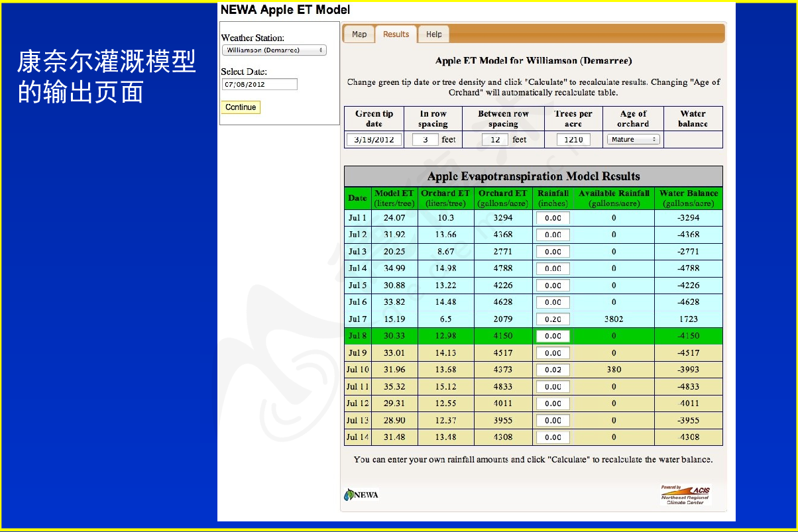
Task: Click the In row spacing input
Action: point(426,140)
